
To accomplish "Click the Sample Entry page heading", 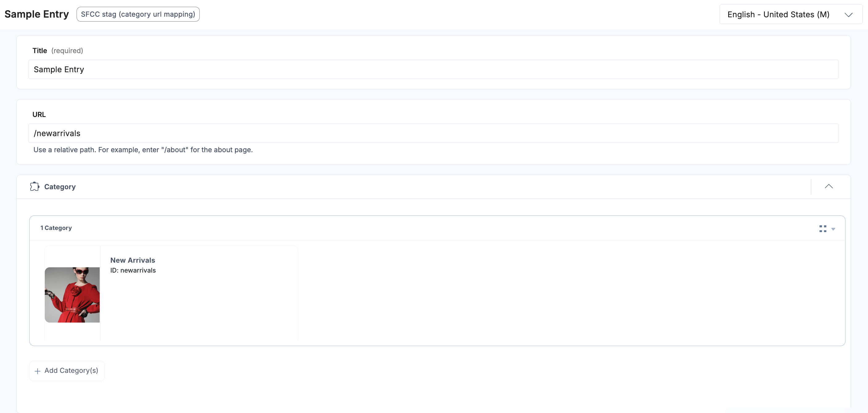I will point(36,14).
